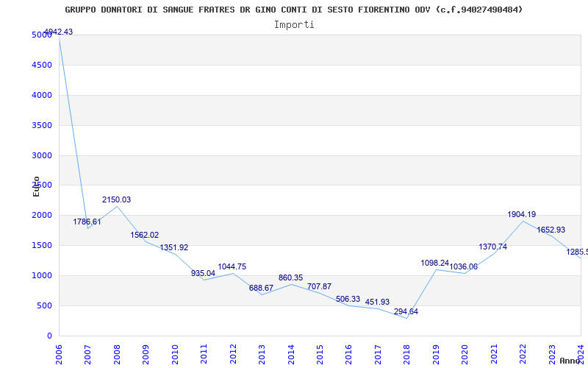Click the y-axis label 0
Image resolution: width=588 pixels, height=368 pixels.
[x=49, y=336]
